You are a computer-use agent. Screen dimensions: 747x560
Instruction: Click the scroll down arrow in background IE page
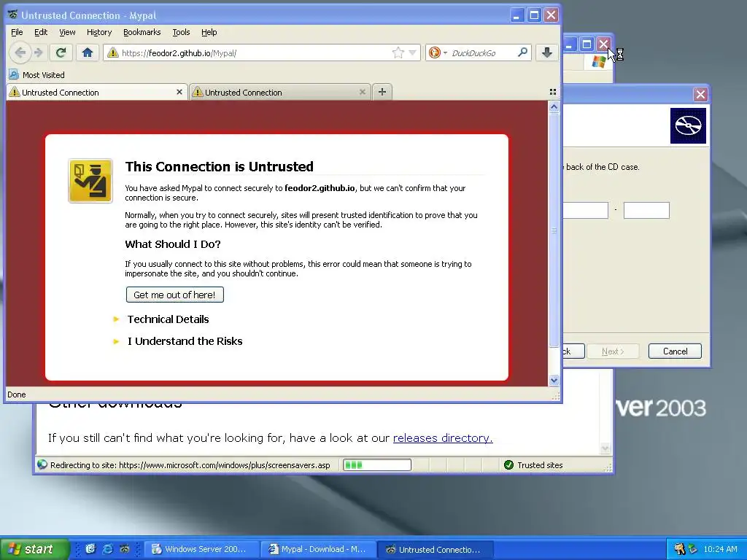605,448
